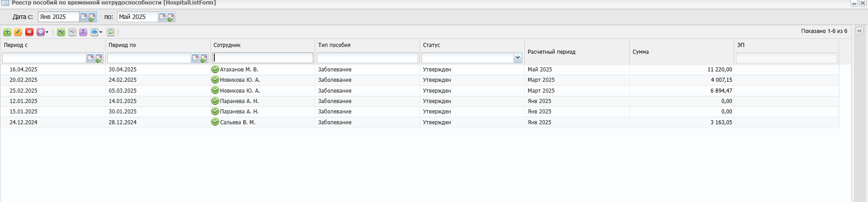This screenshot has height=202, width=868.
Task: Click green status check for Сальева В. М.
Action: pos(215,122)
